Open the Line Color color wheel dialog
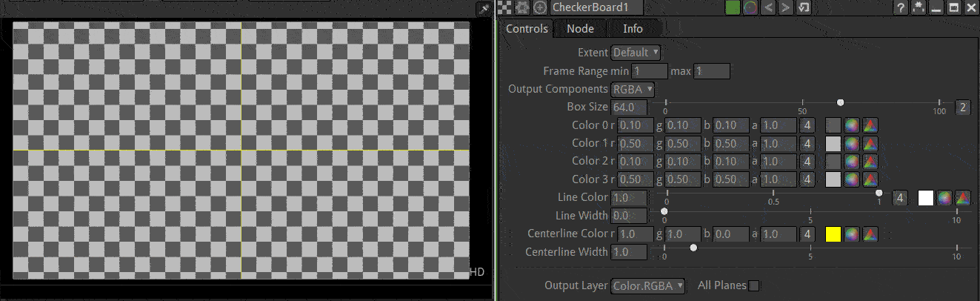980x301 pixels. (944, 198)
